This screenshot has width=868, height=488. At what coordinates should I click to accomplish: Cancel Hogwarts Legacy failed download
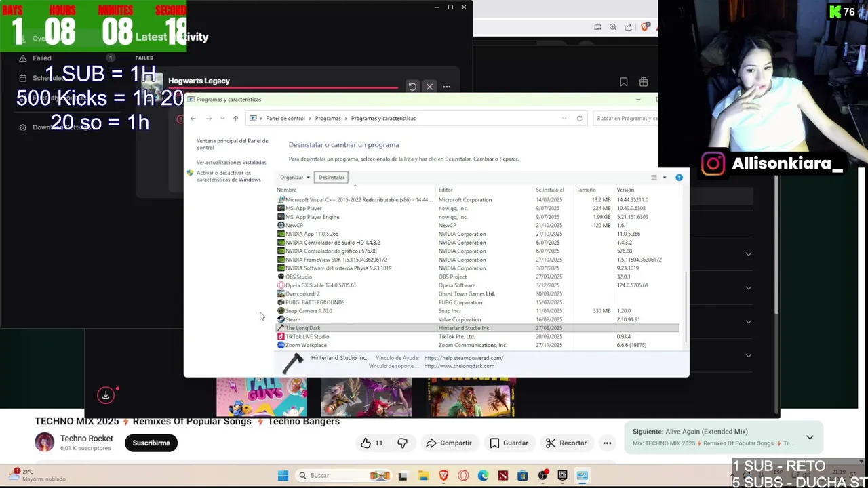pyautogui.click(x=429, y=87)
